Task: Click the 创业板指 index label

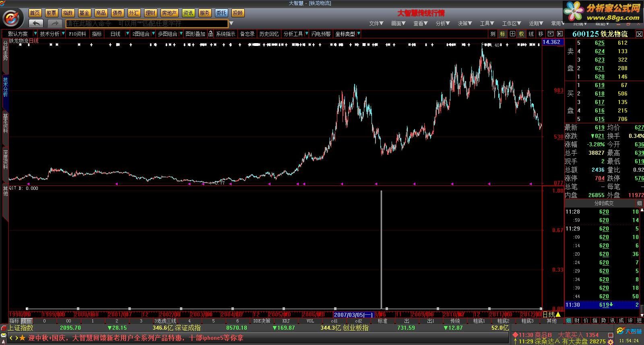Action: point(355,328)
